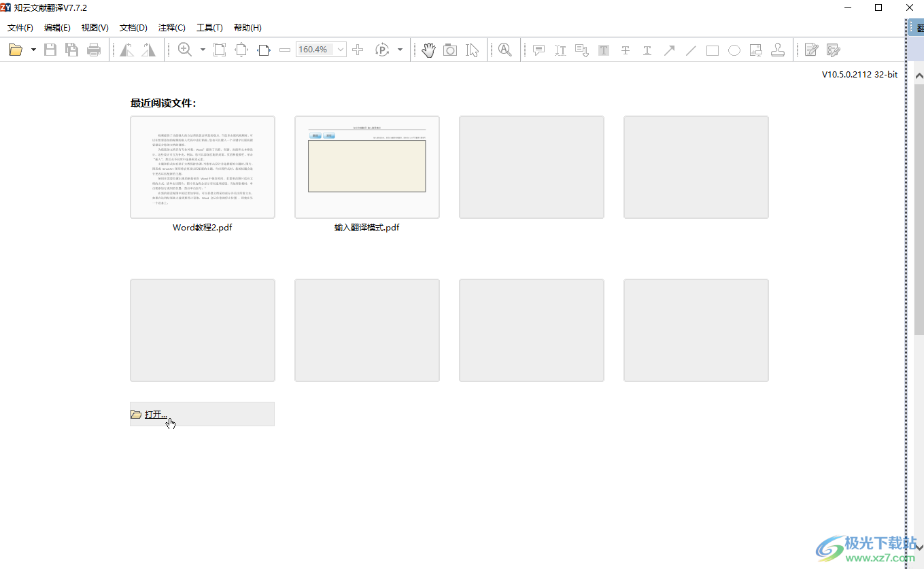Select the Zoom magnifier tool
Screen dimensions: 924x569
[x=185, y=50]
